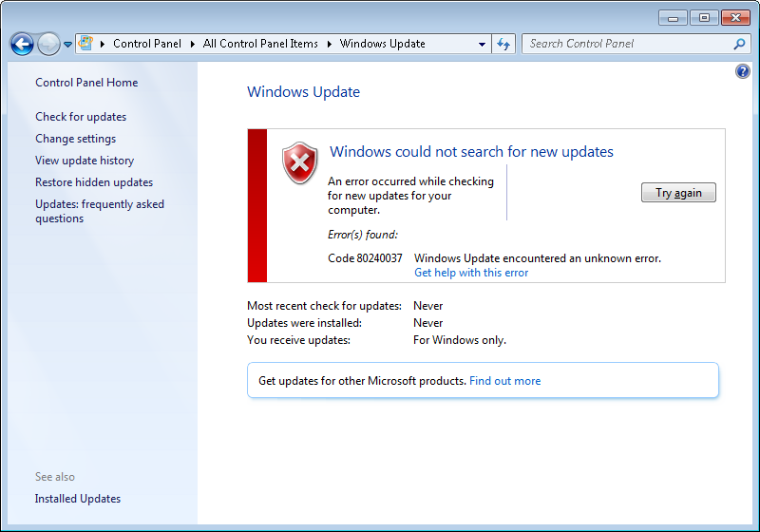Screen dimensions: 760x532
Task: Click the Forward navigation arrow
Action: (x=48, y=44)
